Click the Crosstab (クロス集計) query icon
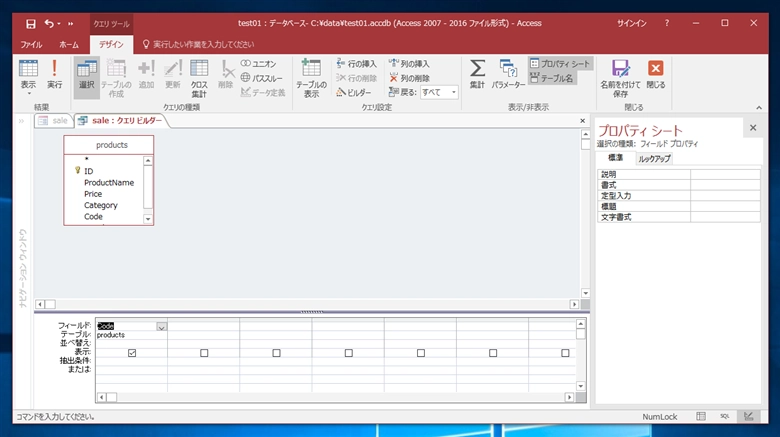The image size is (780, 437). click(x=199, y=79)
